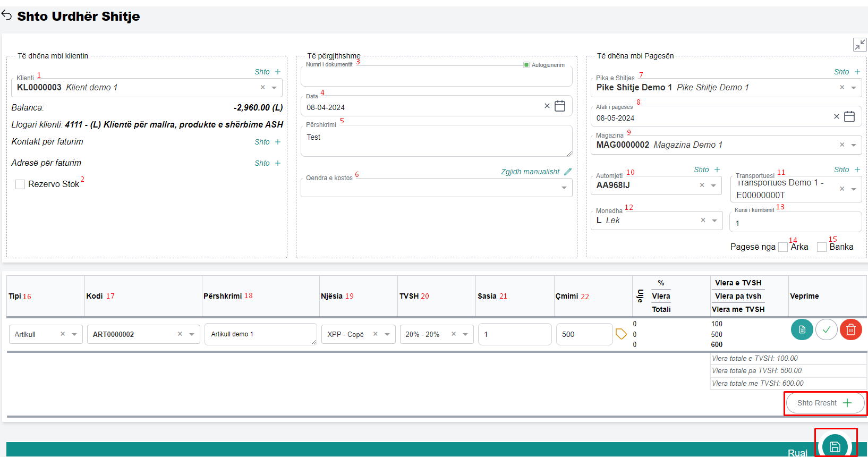This screenshot has width=868, height=457.
Task: Open the Magazina dropdown arrow
Action: pos(854,145)
